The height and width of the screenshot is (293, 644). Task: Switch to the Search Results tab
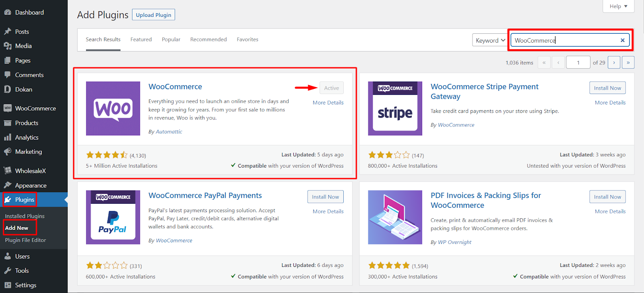103,39
